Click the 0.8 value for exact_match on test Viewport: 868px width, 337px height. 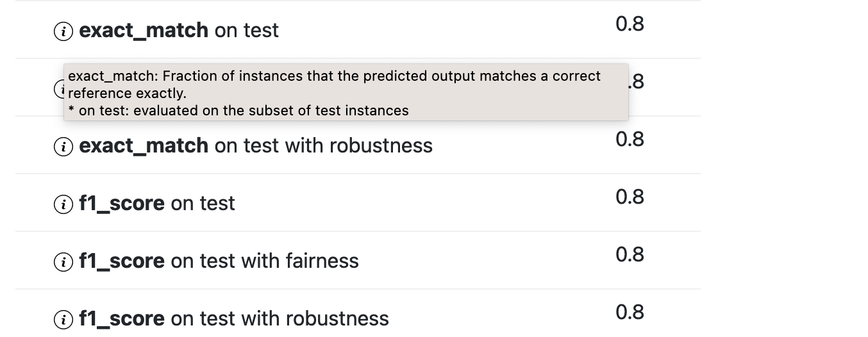point(630,24)
